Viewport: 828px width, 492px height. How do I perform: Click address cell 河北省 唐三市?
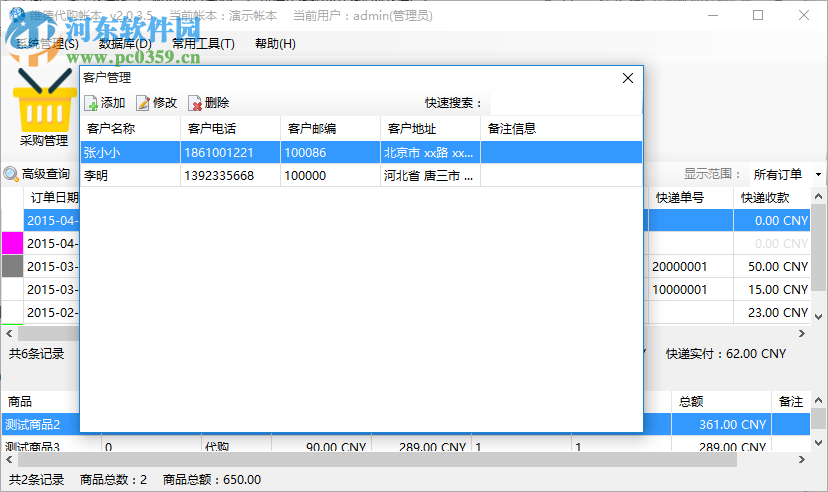coord(428,176)
